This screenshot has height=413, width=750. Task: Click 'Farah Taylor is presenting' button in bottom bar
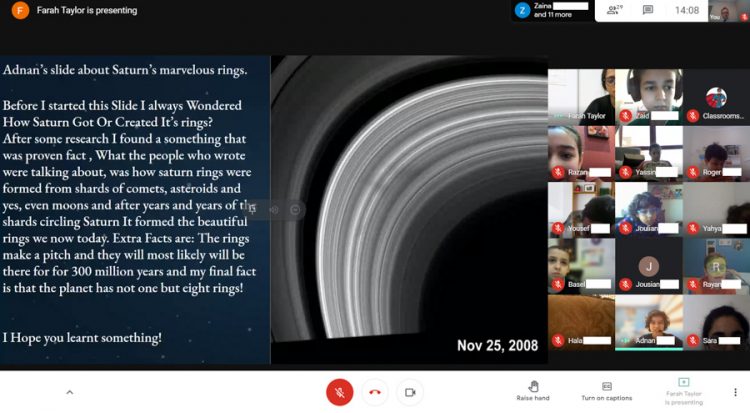(x=683, y=390)
